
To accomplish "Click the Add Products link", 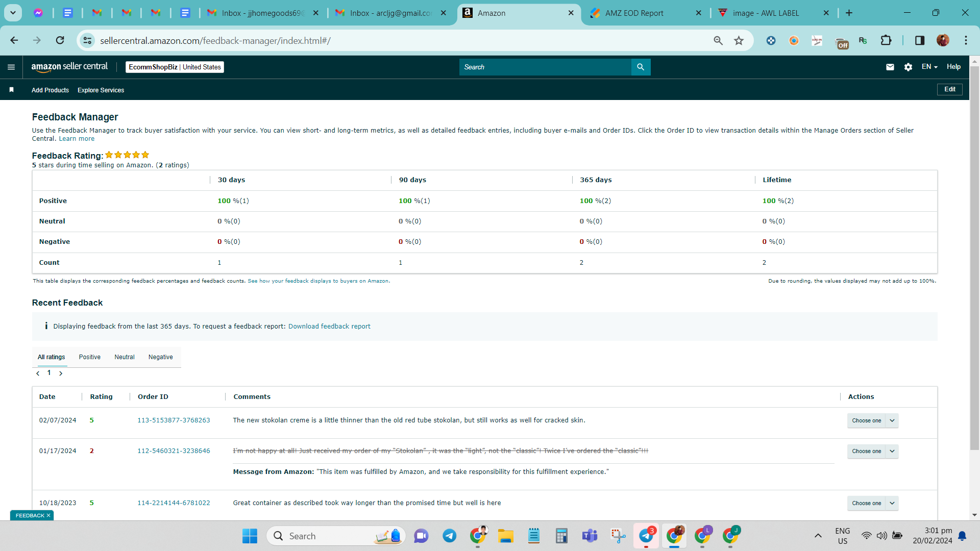I will pyautogui.click(x=50, y=90).
